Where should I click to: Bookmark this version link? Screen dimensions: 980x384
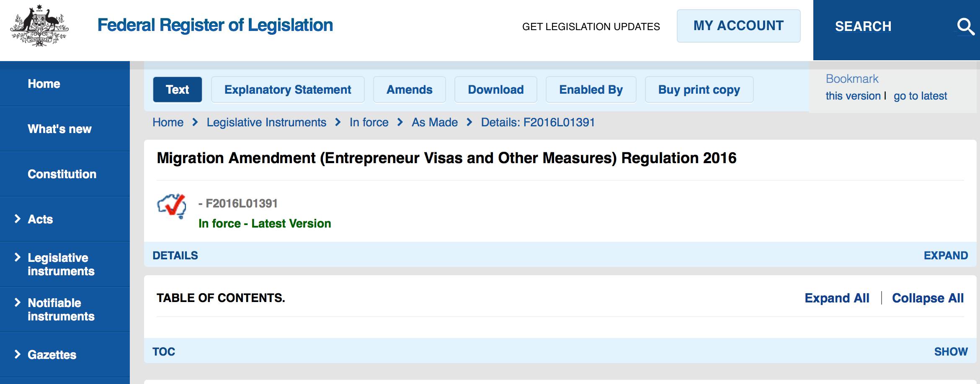pyautogui.click(x=853, y=96)
